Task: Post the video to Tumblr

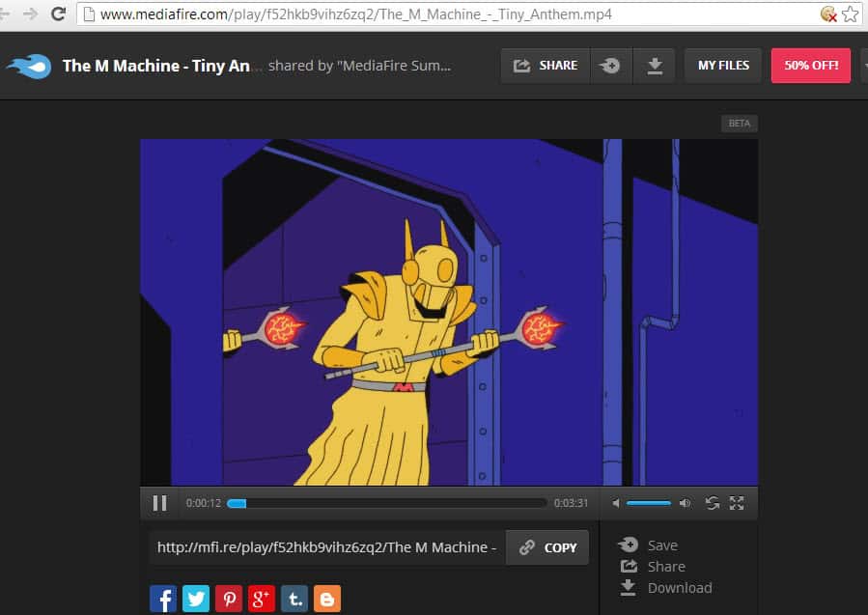Action: click(x=294, y=599)
